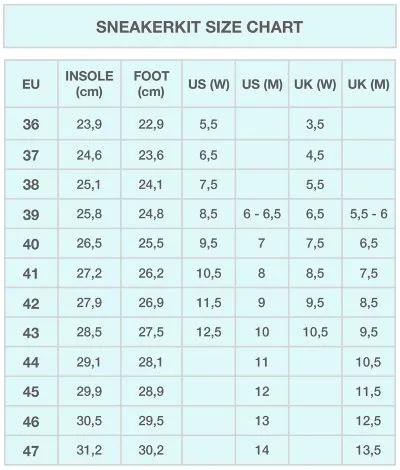Select the EU column header
This screenshot has width=400, height=470.
click(31, 84)
